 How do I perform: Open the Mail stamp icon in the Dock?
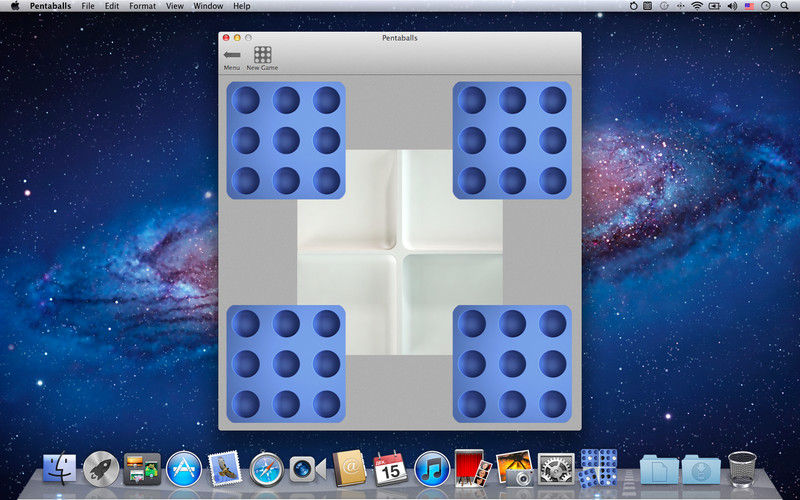(225, 468)
